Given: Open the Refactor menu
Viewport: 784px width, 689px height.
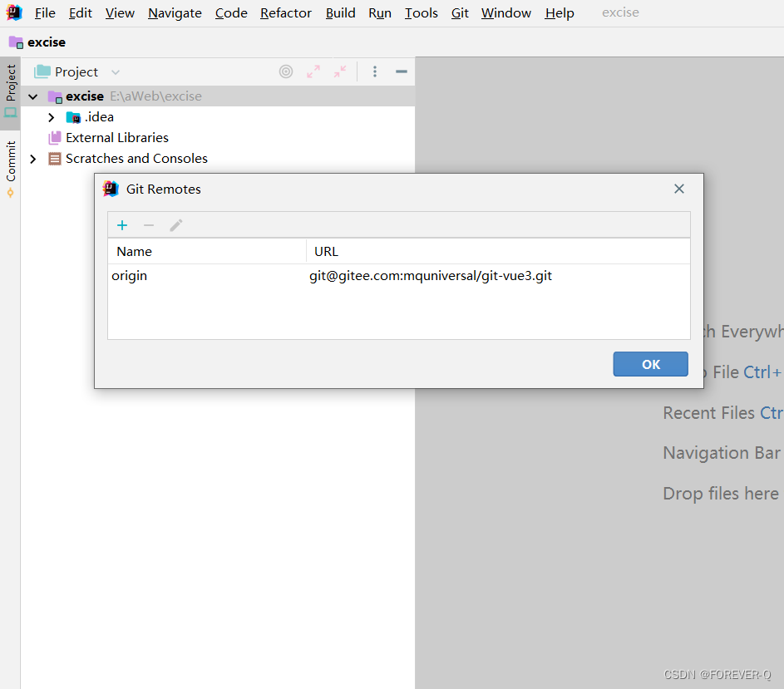Looking at the screenshot, I should tap(285, 12).
